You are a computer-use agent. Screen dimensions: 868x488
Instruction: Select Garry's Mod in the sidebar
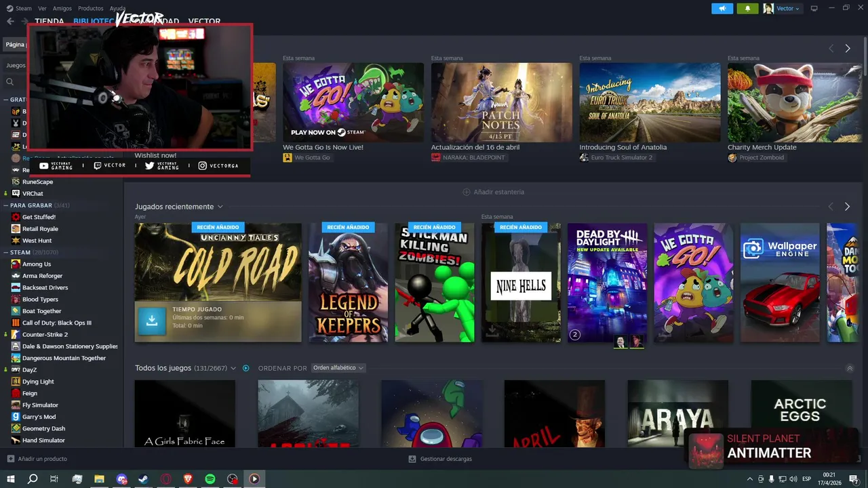pyautogui.click(x=39, y=417)
